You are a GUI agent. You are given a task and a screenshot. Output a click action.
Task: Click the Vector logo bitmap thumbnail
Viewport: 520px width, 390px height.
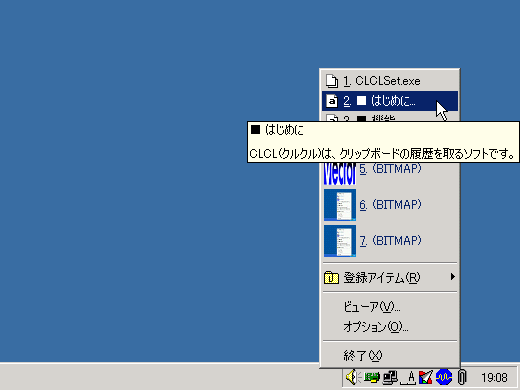[340, 174]
